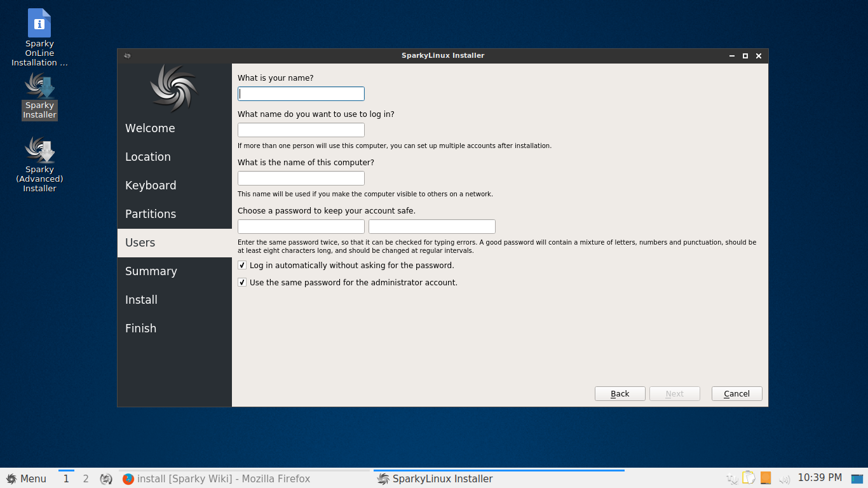
Task: Open the clipboard manager tray icon
Action: tap(749, 478)
